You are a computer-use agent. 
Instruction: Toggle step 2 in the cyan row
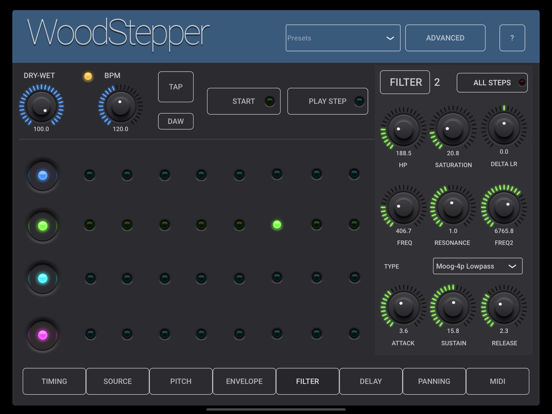[127, 278]
